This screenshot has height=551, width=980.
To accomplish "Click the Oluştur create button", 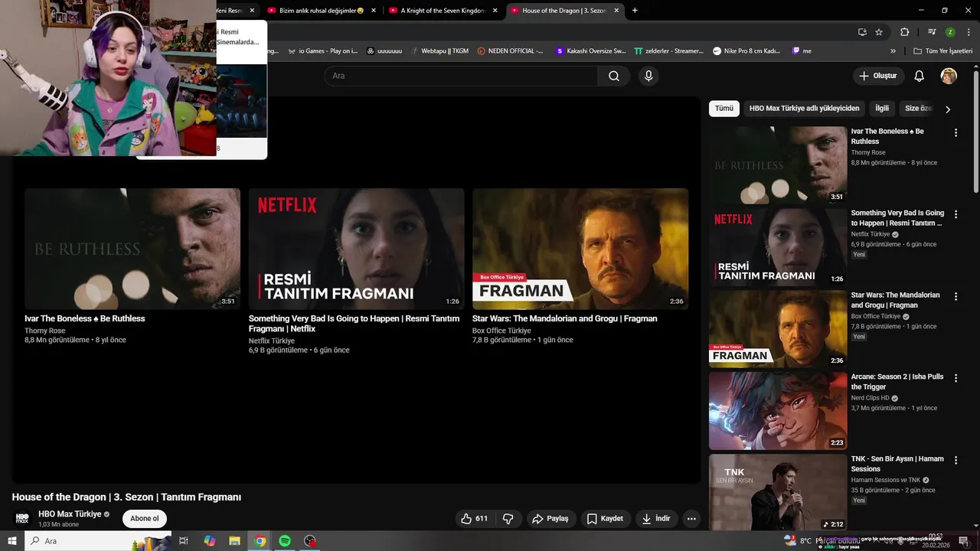I will click(x=879, y=76).
